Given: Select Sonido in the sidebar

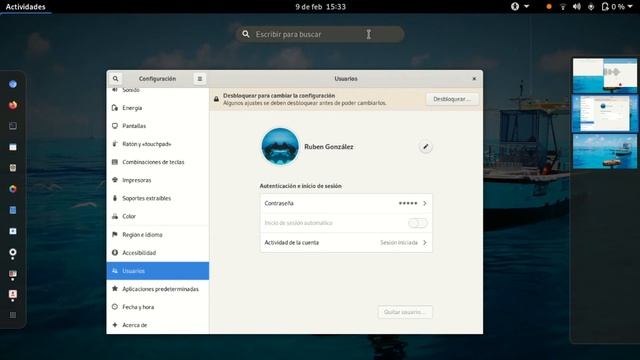Looking at the screenshot, I should tap(158, 91).
